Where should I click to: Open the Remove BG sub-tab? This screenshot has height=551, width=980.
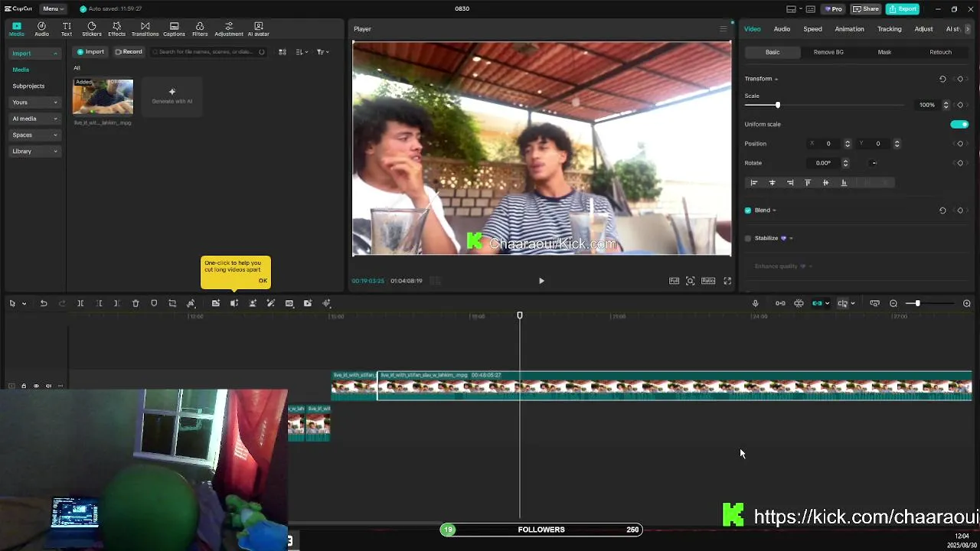[x=828, y=52]
